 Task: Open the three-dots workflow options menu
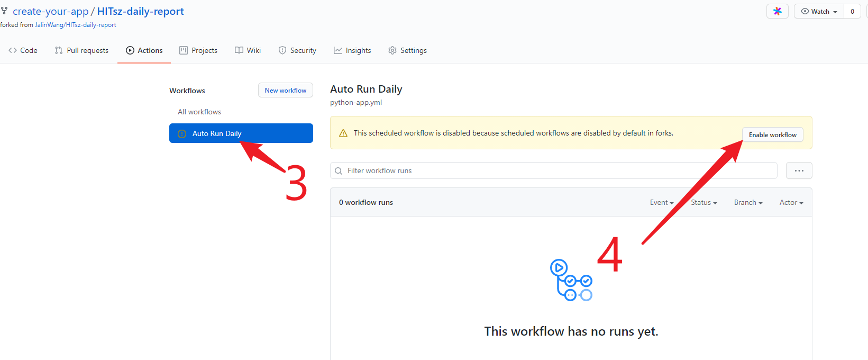(799, 170)
